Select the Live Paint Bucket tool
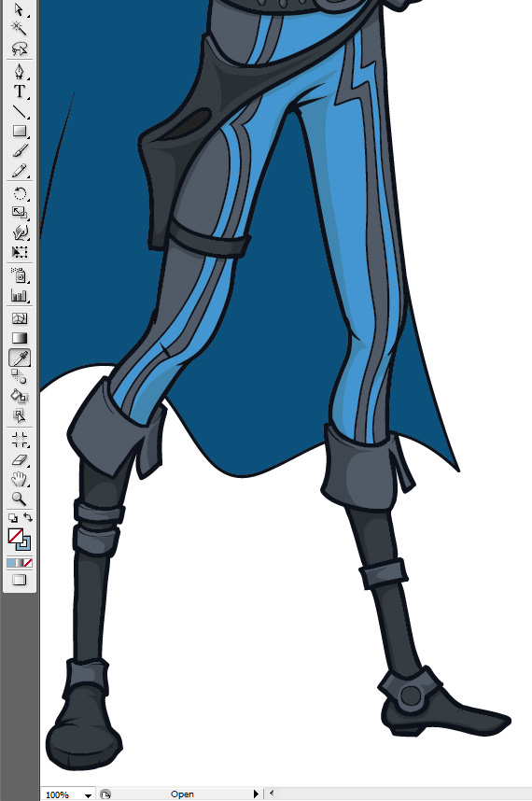Screen dimensions: 532x801 (19, 397)
